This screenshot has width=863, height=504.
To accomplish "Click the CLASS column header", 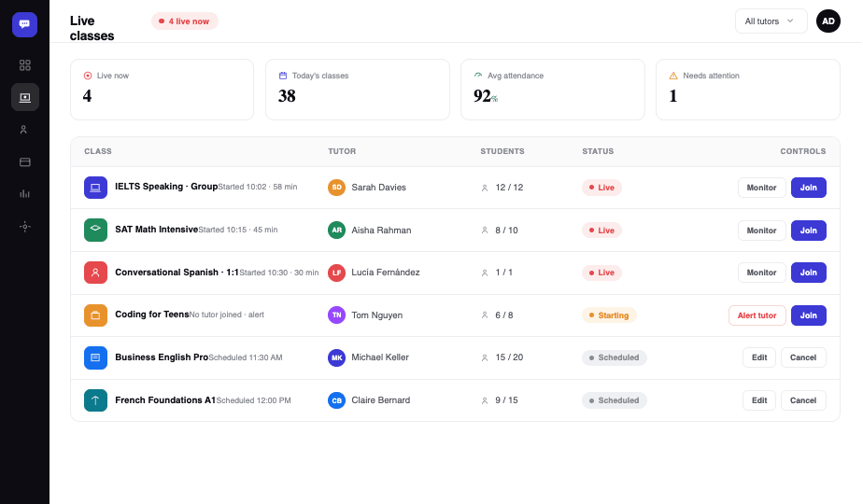I will tap(98, 151).
